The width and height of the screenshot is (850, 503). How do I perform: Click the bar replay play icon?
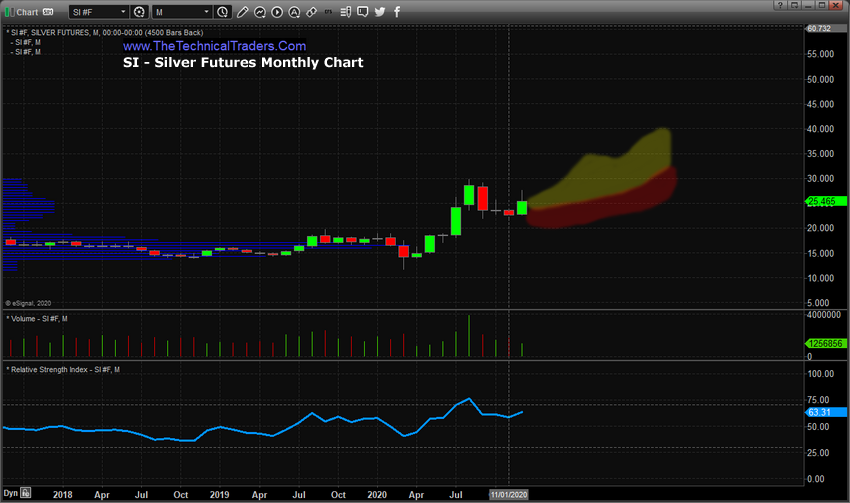point(276,12)
